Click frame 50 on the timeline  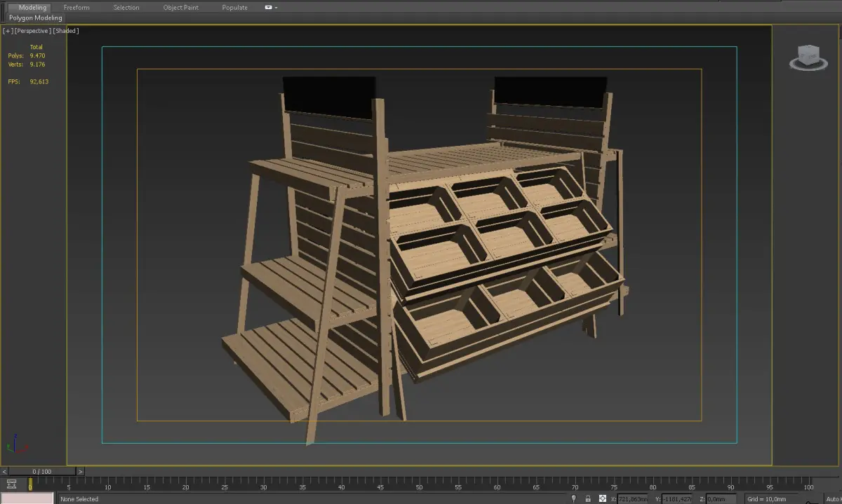[419, 485]
